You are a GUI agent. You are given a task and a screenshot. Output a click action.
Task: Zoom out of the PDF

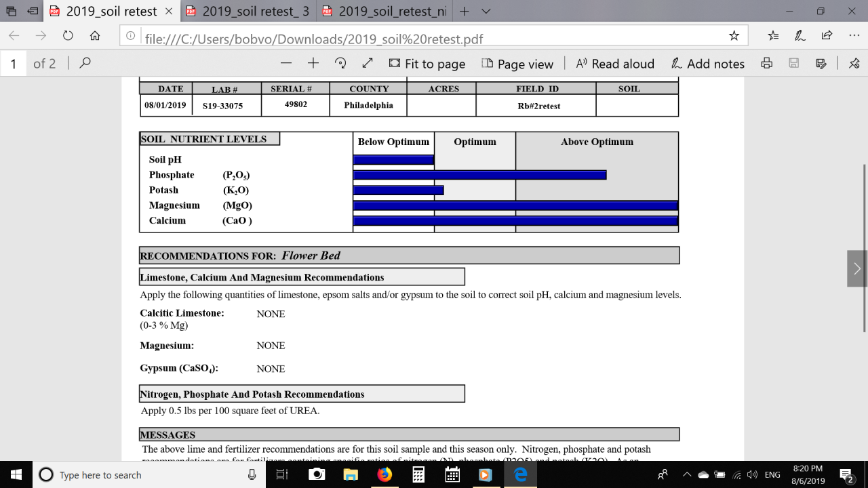pos(286,63)
